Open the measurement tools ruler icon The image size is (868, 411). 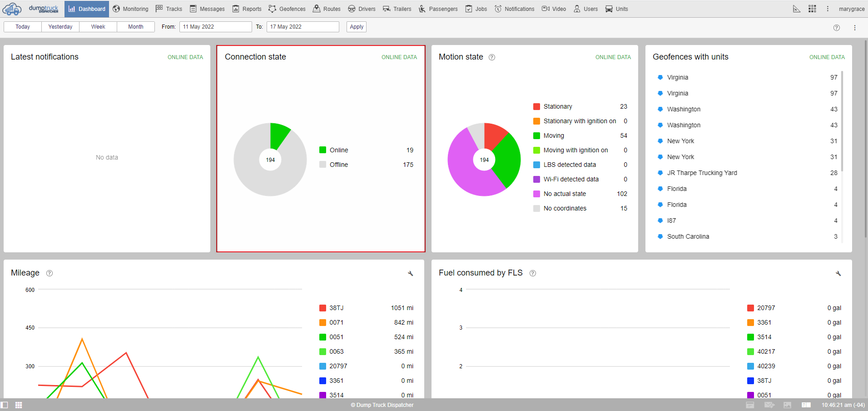click(796, 9)
